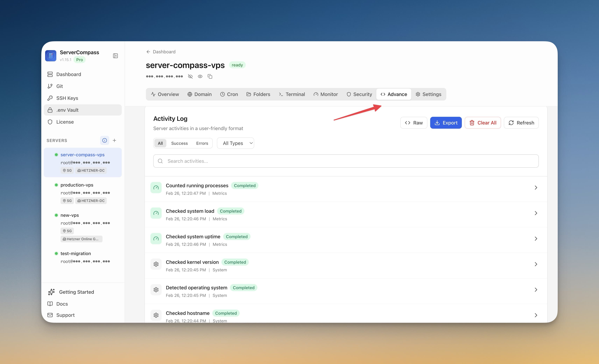Open the SSH Keys panel
Screen dimensions: 599x364
pyautogui.click(x=67, y=98)
